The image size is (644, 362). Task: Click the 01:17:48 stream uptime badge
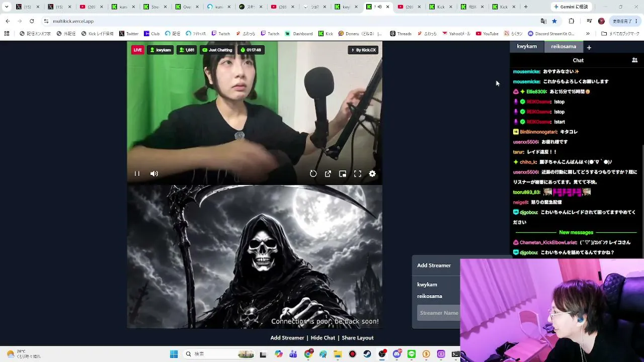[251, 50]
